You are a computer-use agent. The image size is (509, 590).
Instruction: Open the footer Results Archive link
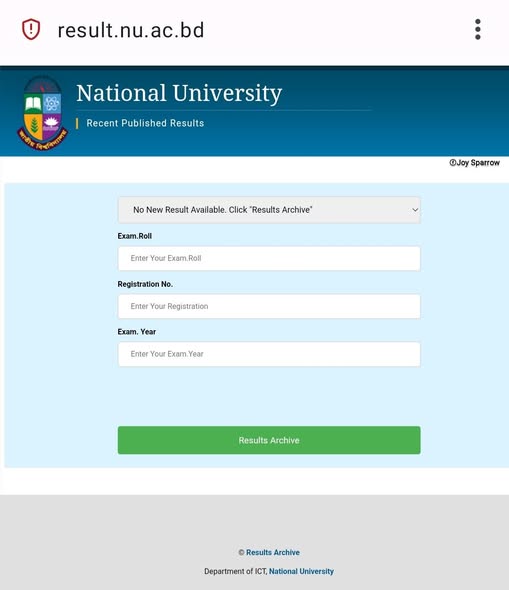tap(273, 552)
